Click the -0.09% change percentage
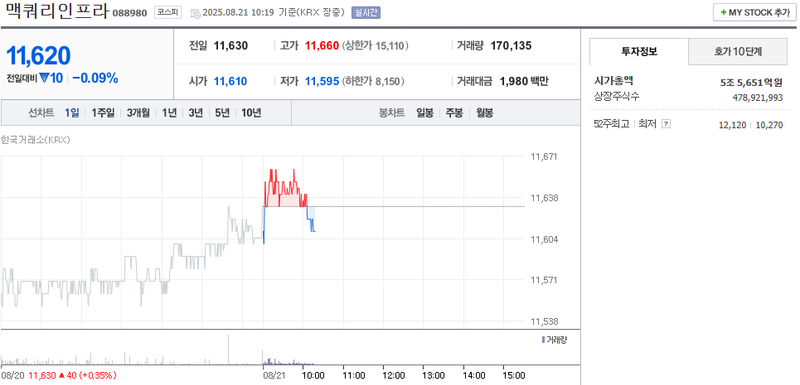Image resolution: width=800 pixels, height=385 pixels. [x=95, y=79]
